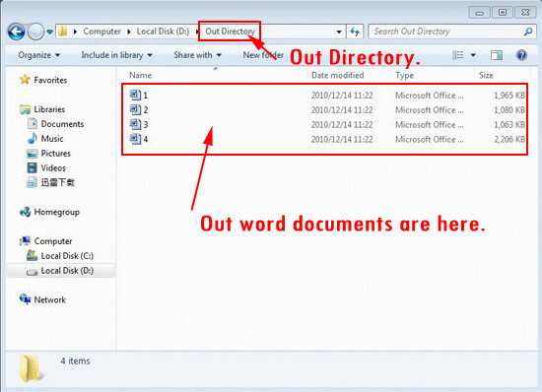Open the address bar history dropdown
Viewport: 542px width, 392px height.
click(x=339, y=32)
